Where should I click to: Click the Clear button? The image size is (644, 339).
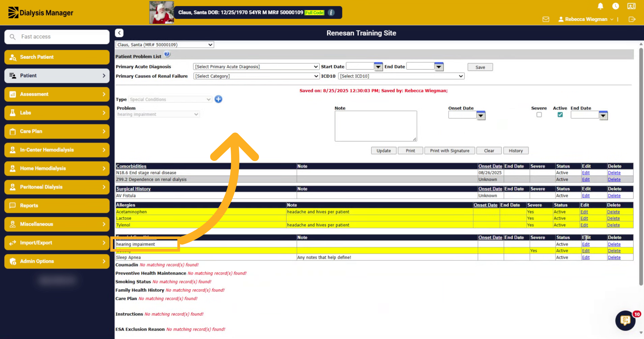(x=489, y=151)
